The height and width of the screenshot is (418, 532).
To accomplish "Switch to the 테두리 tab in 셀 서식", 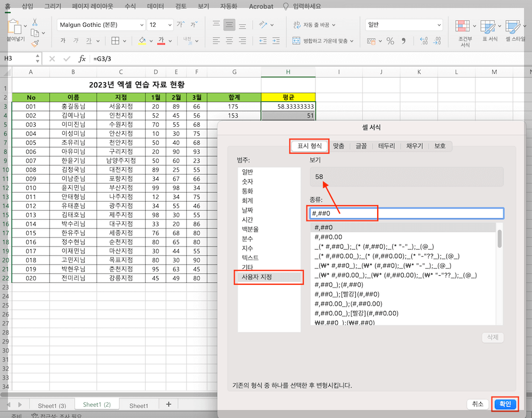I will pos(386,146).
